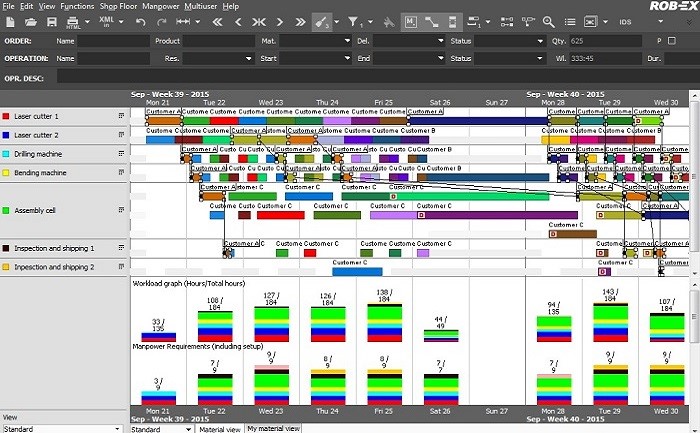Screen dimensions: 700x433
Task: Click Drilling machine cyan color swatch
Action: [x=6, y=154]
